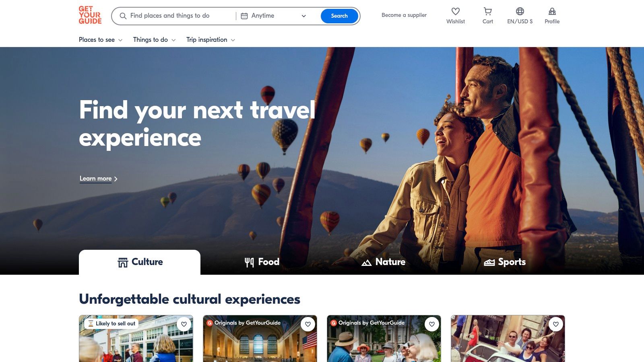Toggle wishlist heart on the fourth experience card
Screen dimensions: 644x362
pos(556,324)
